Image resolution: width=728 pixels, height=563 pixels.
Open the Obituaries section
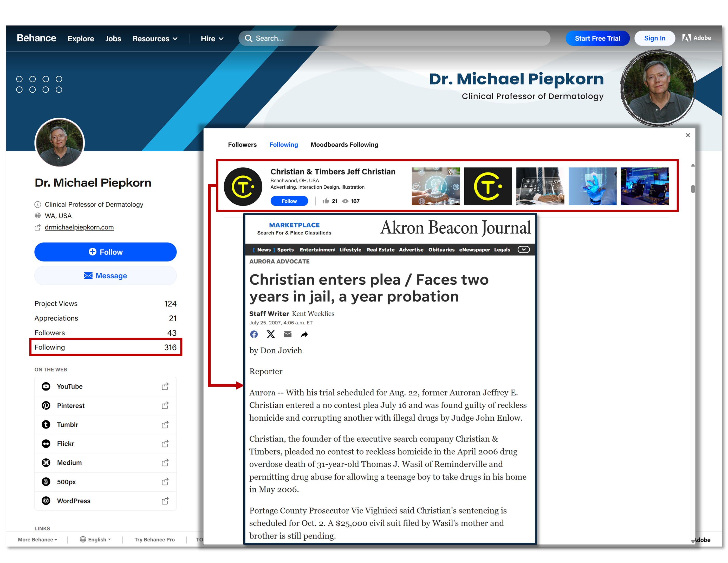click(441, 249)
